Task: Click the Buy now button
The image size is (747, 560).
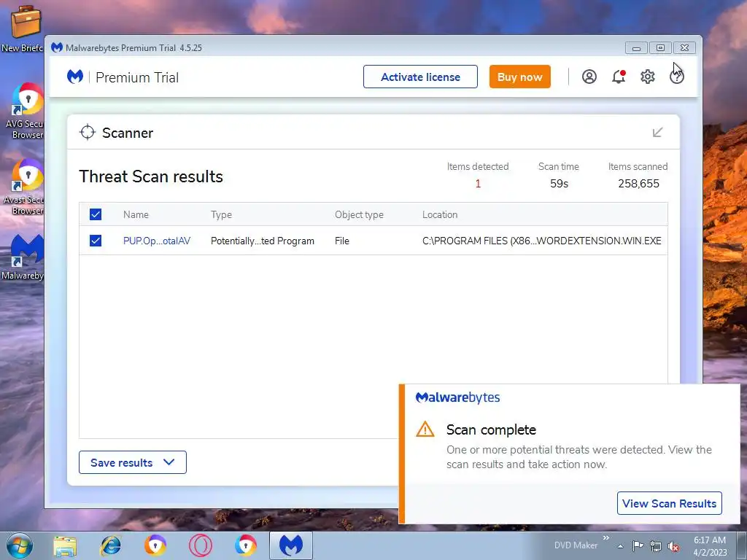Action: (x=519, y=77)
